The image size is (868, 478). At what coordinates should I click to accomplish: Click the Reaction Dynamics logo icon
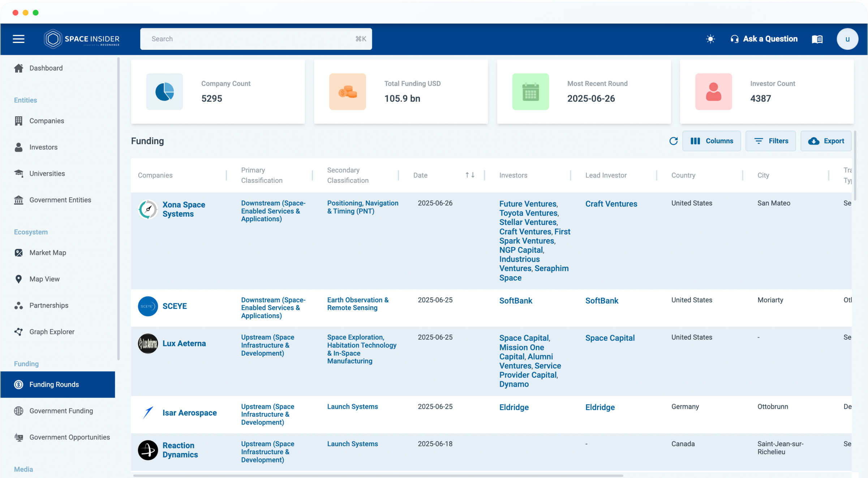[148, 450]
